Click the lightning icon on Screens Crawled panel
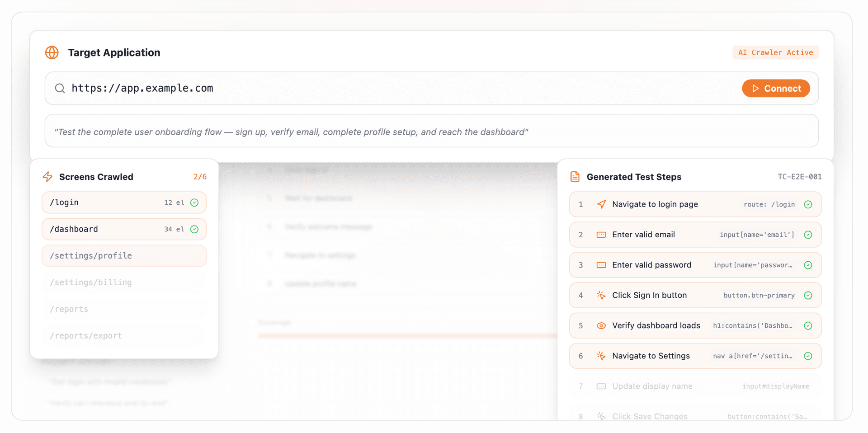Screen dimensions: 868x433 tap(47, 177)
